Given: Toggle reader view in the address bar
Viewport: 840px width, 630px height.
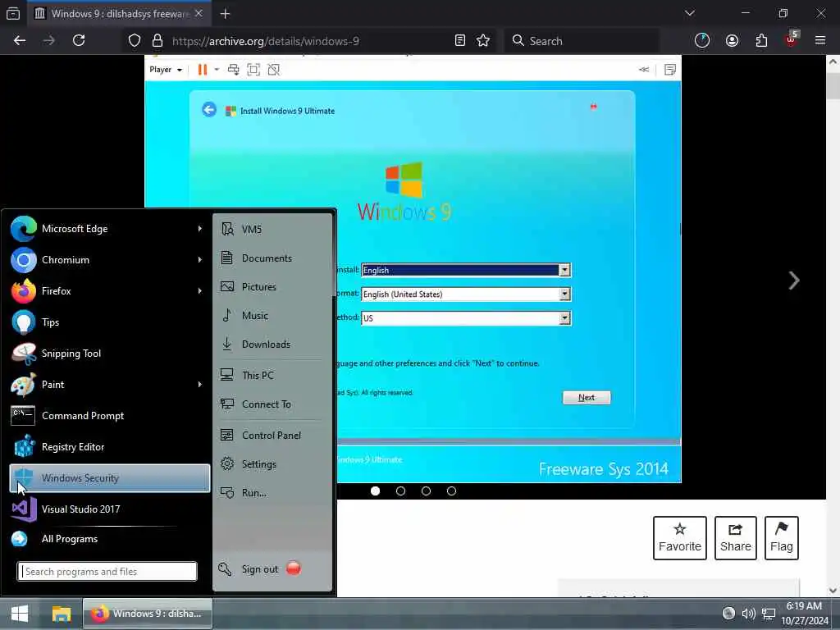Looking at the screenshot, I should pos(459,41).
